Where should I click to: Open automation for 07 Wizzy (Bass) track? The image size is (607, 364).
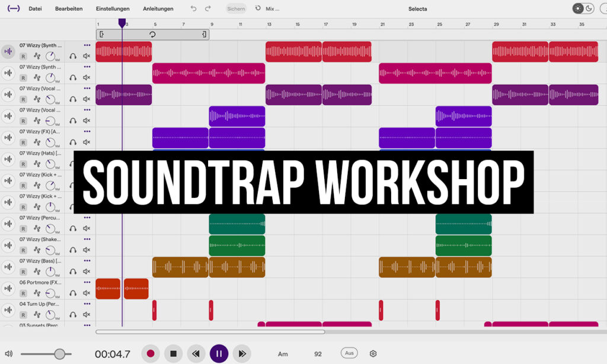point(37,272)
